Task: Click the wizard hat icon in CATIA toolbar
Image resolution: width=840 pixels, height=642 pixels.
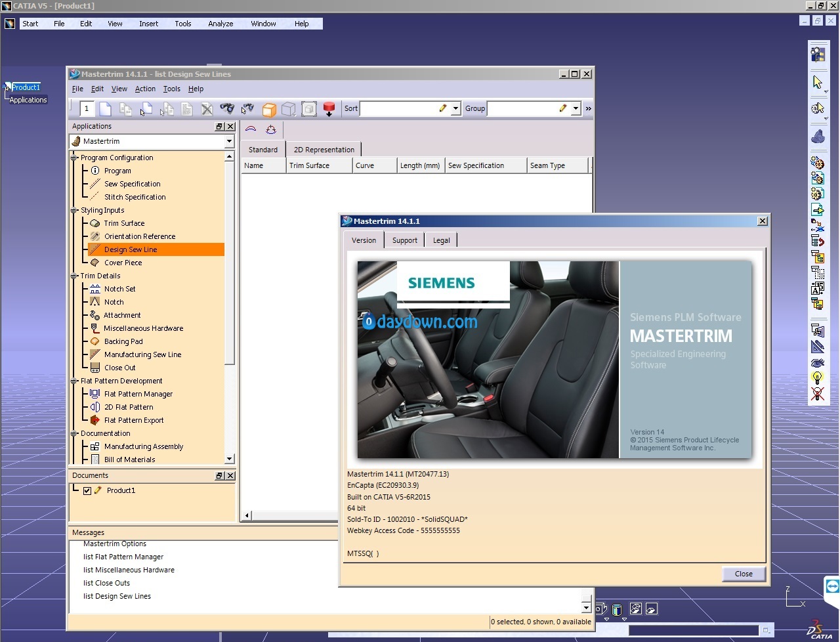Action: [818, 137]
